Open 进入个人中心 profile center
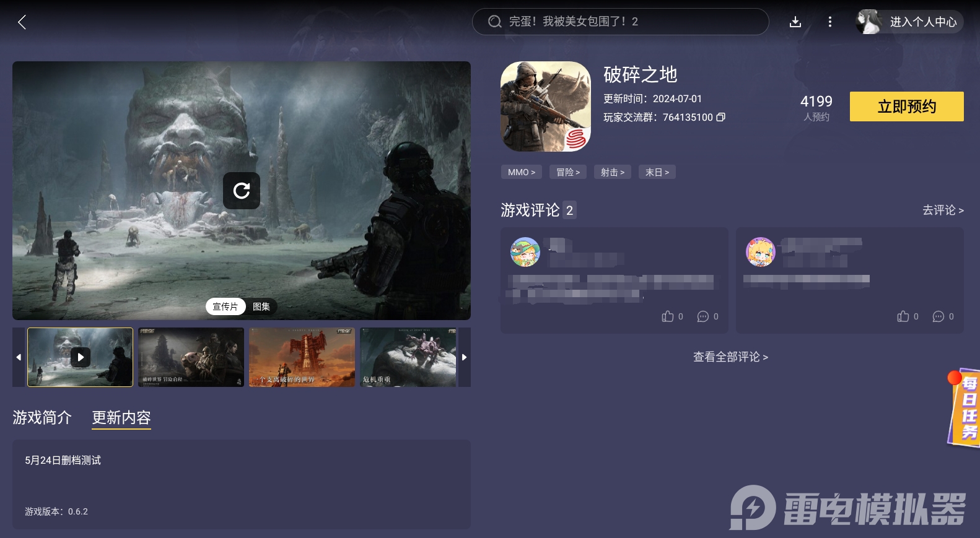 coord(924,22)
